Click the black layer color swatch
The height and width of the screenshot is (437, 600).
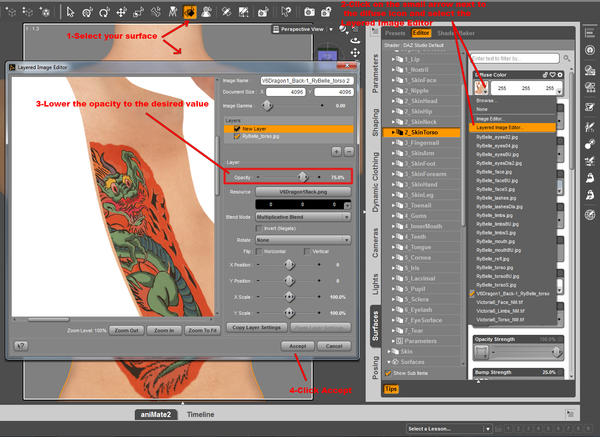point(303,204)
